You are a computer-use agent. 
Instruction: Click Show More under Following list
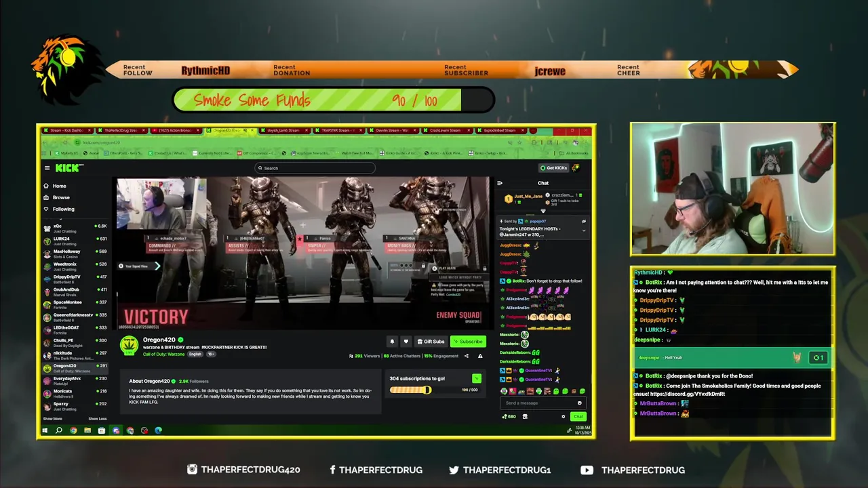pyautogui.click(x=53, y=419)
